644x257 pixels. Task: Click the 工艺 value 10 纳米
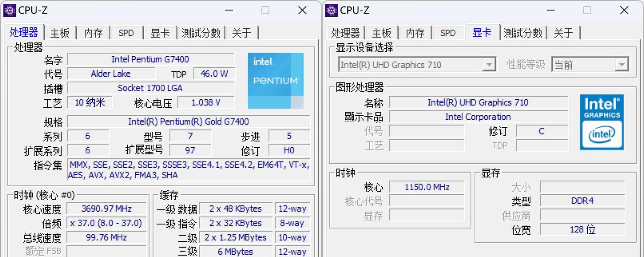click(x=90, y=103)
